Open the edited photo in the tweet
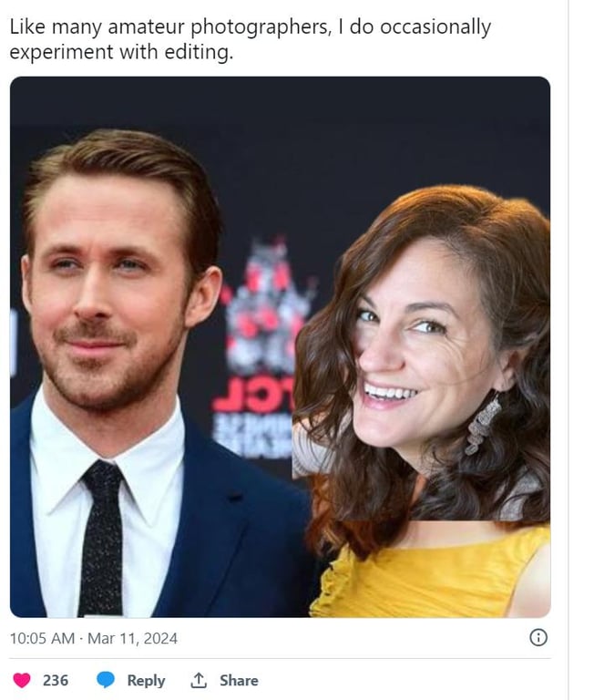594x700 pixels. coord(280,346)
